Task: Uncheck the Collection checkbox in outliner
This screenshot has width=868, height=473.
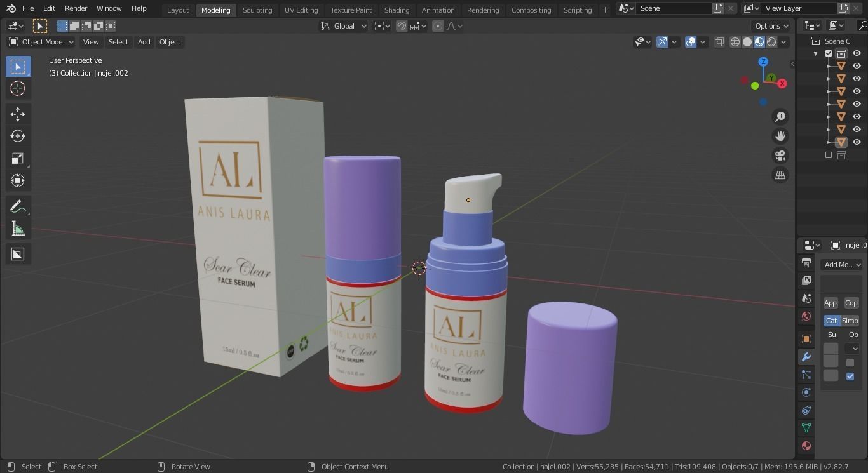Action: 829,53
